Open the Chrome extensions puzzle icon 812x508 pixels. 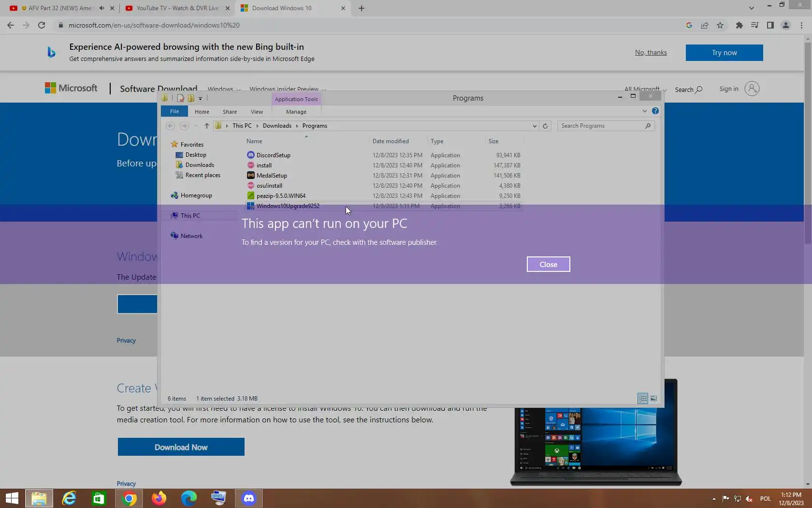tap(739, 25)
